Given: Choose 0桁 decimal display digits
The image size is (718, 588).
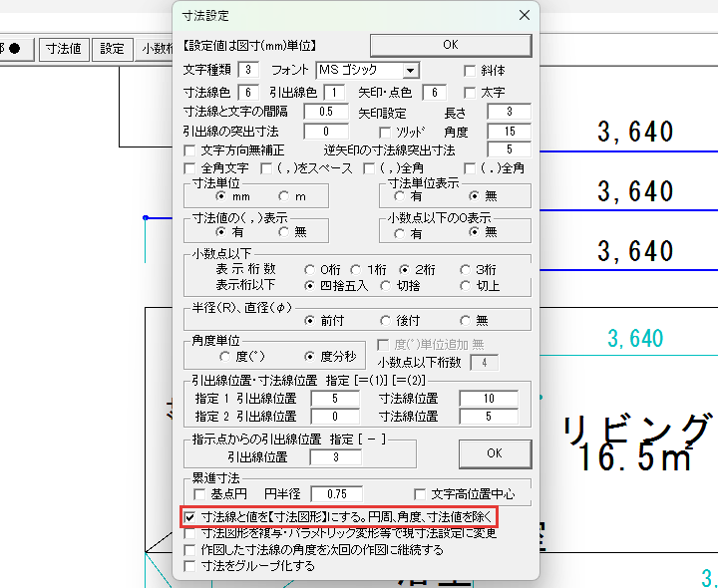Looking at the screenshot, I should pos(310,269).
